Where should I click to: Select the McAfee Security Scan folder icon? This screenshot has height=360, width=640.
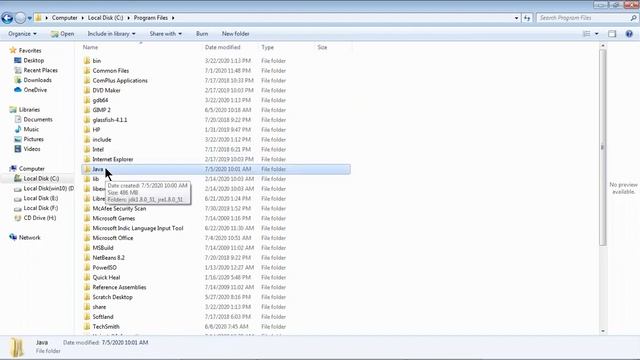(x=87, y=208)
